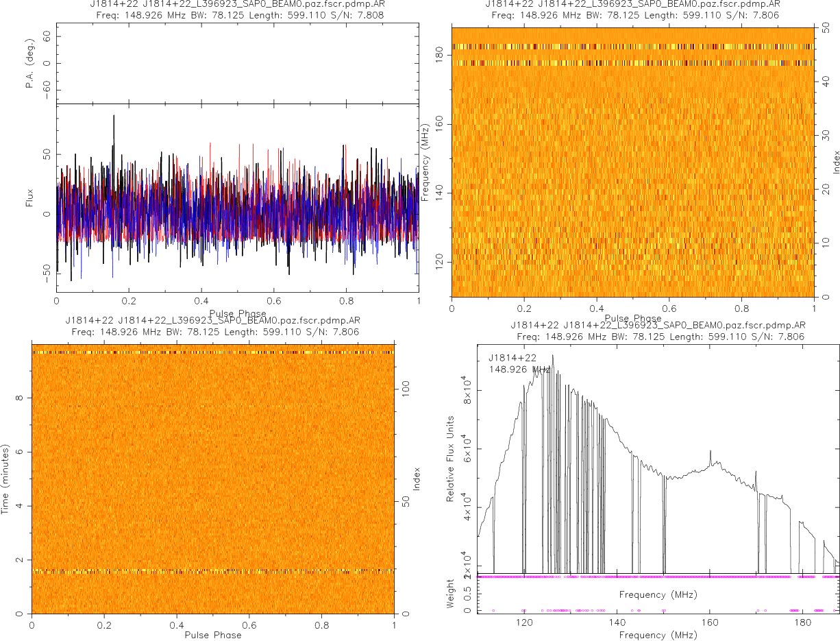Select the bright stripe at top of time plot
The height and width of the screenshot is (641, 840).
pyautogui.click(x=212, y=352)
